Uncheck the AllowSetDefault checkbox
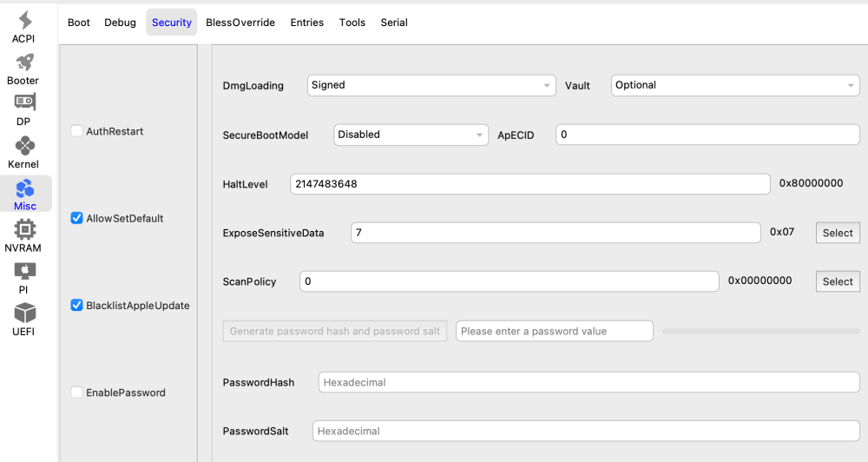The width and height of the screenshot is (868, 462). tap(76, 218)
